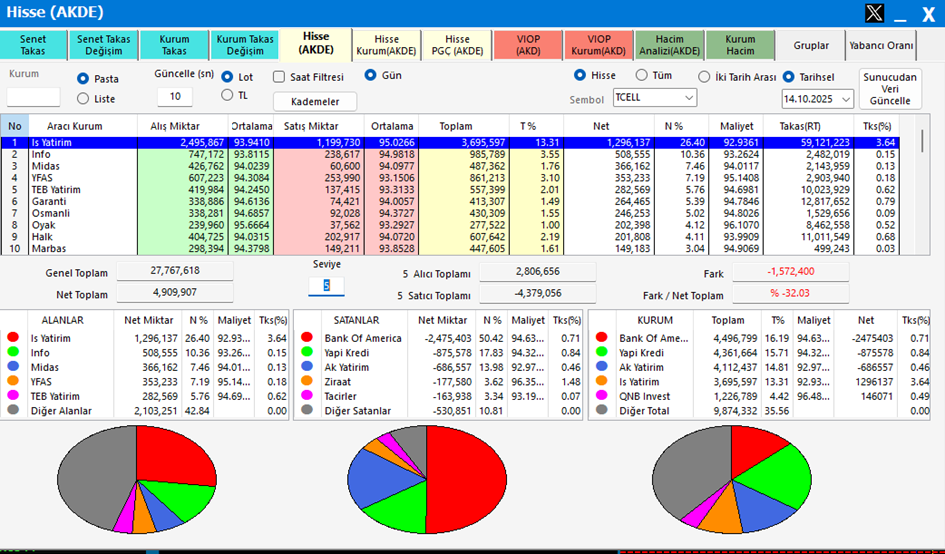Click orange dot beside YFAS in ALANLAR legend
The width and height of the screenshot is (945, 554).
[13, 380]
